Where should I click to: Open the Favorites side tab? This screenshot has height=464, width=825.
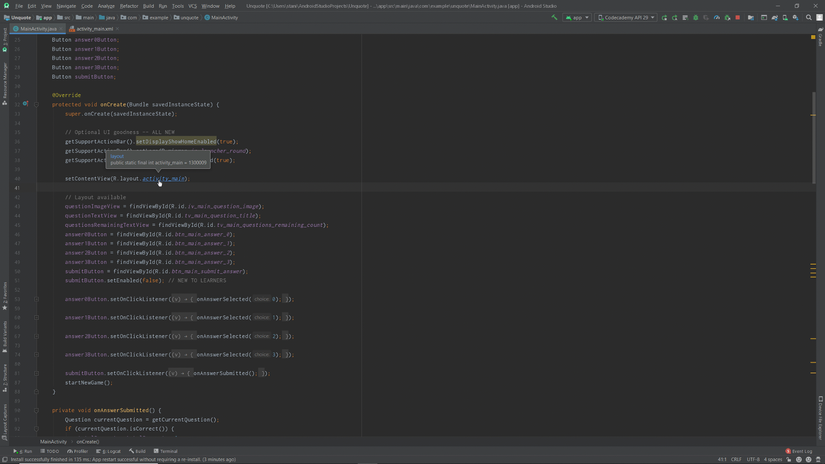pyautogui.click(x=5, y=296)
